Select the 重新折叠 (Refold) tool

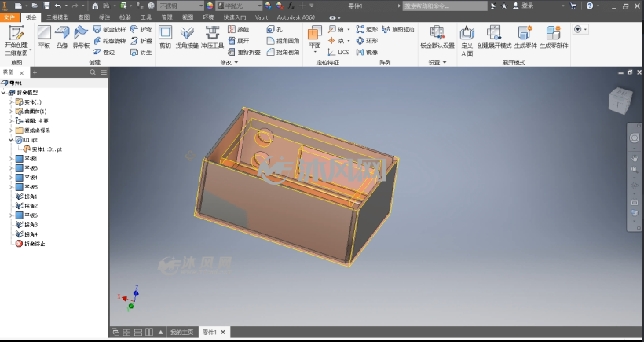(x=244, y=52)
